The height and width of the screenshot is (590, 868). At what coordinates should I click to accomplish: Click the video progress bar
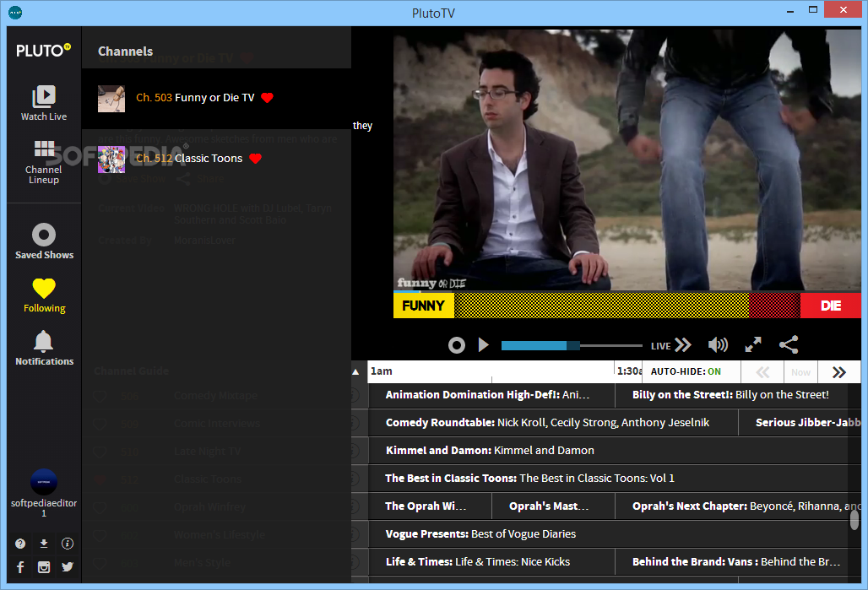pyautogui.click(x=572, y=346)
